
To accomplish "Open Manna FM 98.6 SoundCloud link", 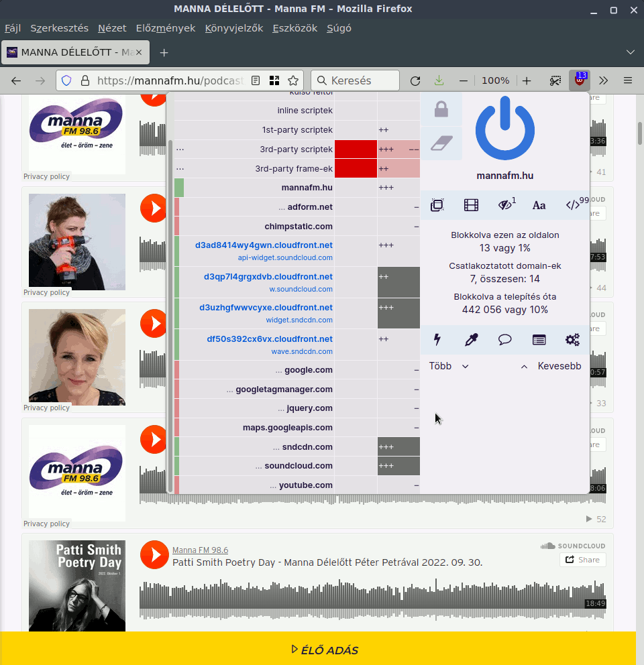I will click(x=200, y=550).
